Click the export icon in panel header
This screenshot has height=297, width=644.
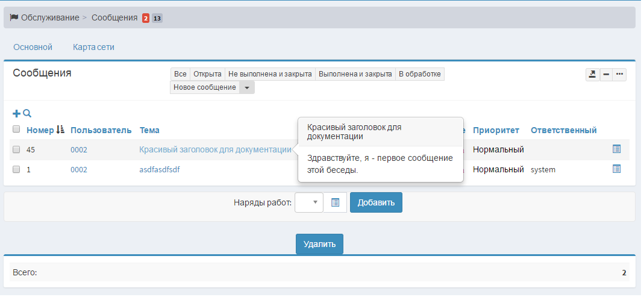click(592, 74)
